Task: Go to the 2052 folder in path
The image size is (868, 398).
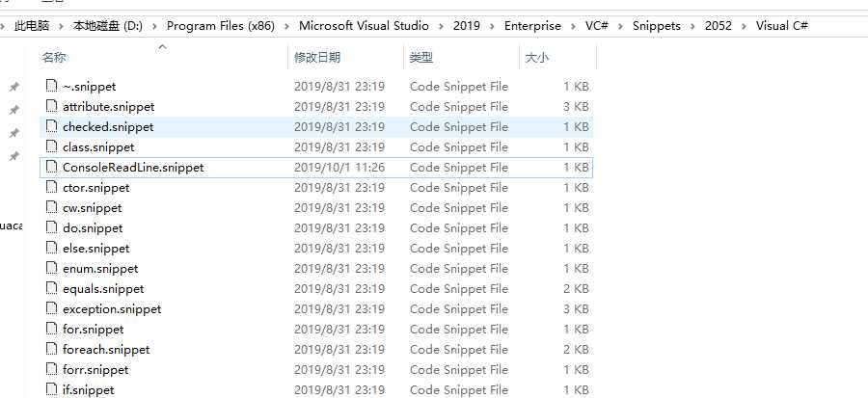Action: pos(718,26)
